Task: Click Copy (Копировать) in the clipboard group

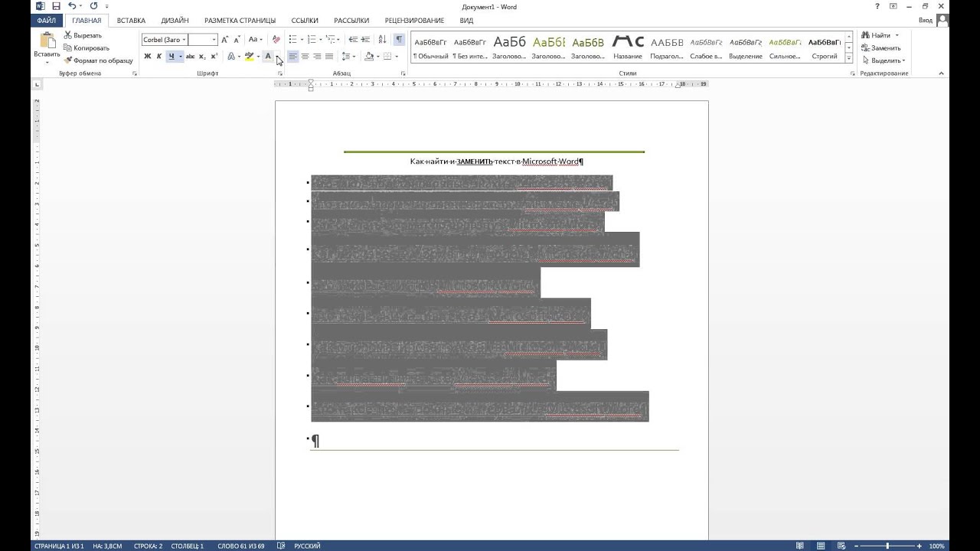Action: [x=87, y=47]
